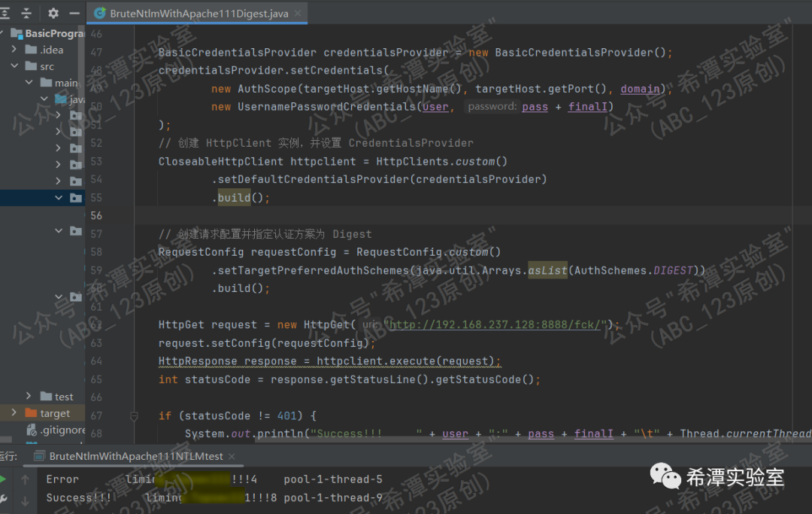The width and height of the screenshot is (812, 514).
Task: Click the CredentialsProvider comment on line 52
Action: click(x=316, y=143)
